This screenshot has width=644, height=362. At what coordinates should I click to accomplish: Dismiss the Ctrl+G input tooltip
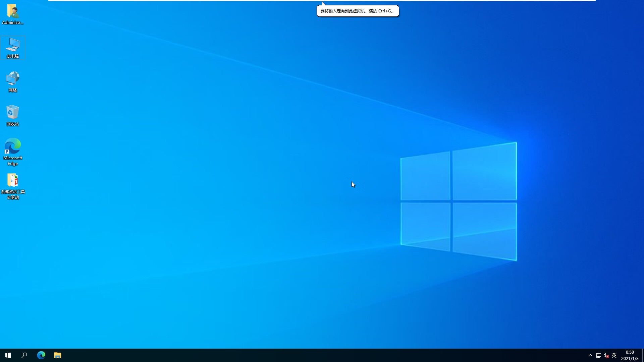[x=358, y=11]
